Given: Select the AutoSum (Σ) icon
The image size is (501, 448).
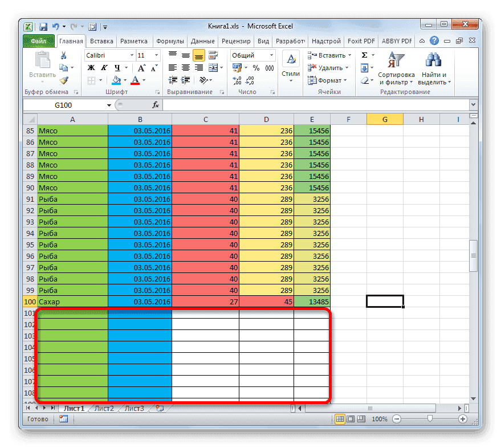Looking at the screenshot, I should pyautogui.click(x=363, y=55).
